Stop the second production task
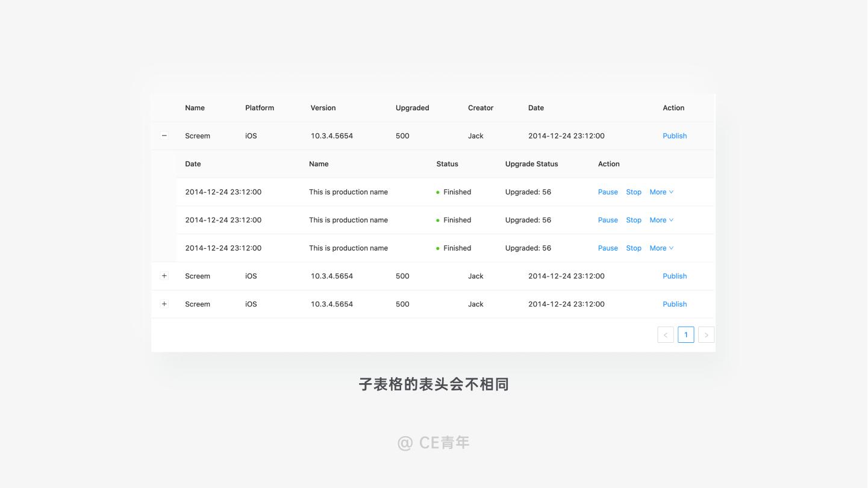Screen dimensions: 868x488 (x=633, y=220)
